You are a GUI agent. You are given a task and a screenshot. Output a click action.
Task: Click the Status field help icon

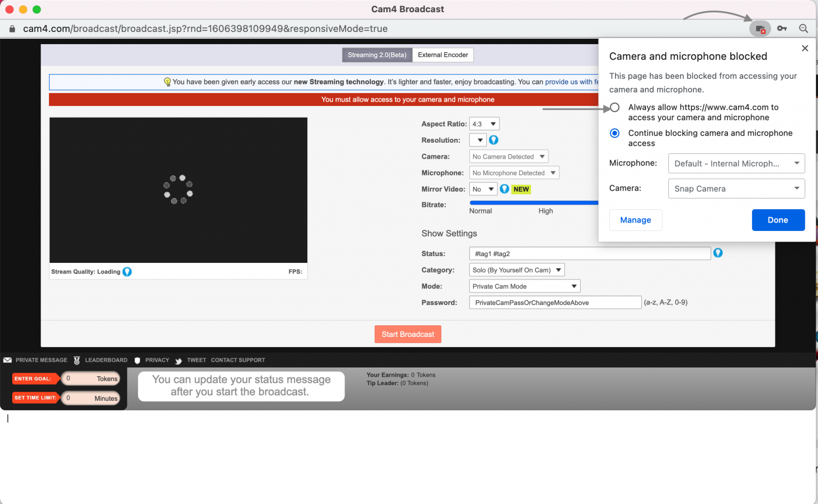[x=718, y=253]
